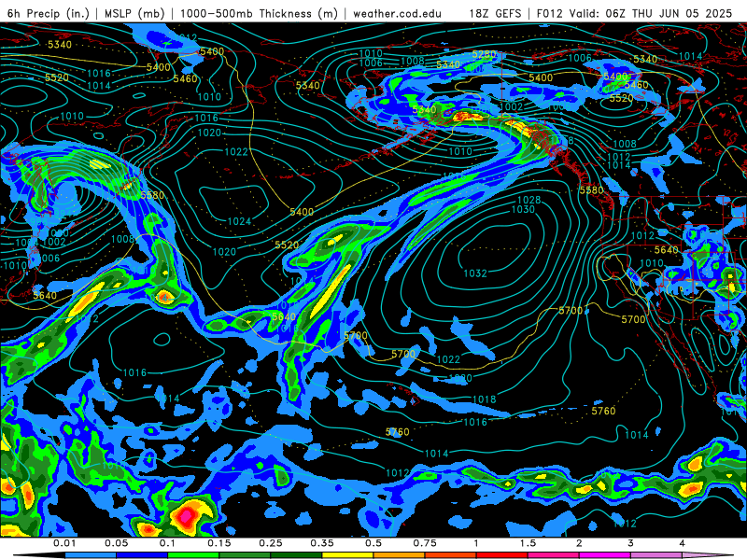Pick the orange 0.5–0.75 legend swatch
This screenshot has width=747, height=560.
(x=400, y=555)
